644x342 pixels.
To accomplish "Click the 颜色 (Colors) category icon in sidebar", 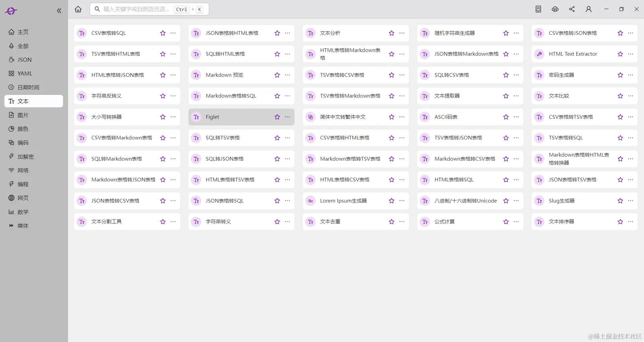I will tap(12, 129).
